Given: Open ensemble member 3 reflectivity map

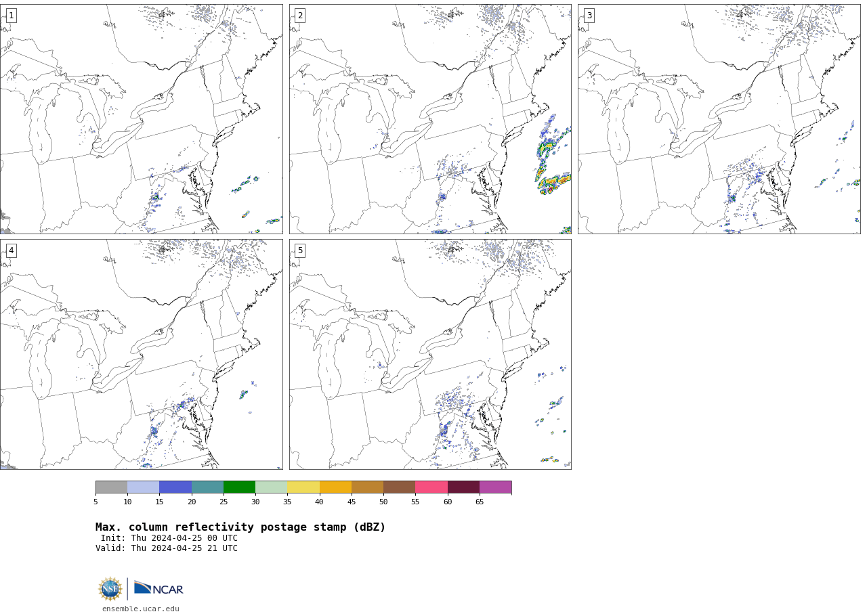Looking at the screenshot, I should click(x=719, y=119).
